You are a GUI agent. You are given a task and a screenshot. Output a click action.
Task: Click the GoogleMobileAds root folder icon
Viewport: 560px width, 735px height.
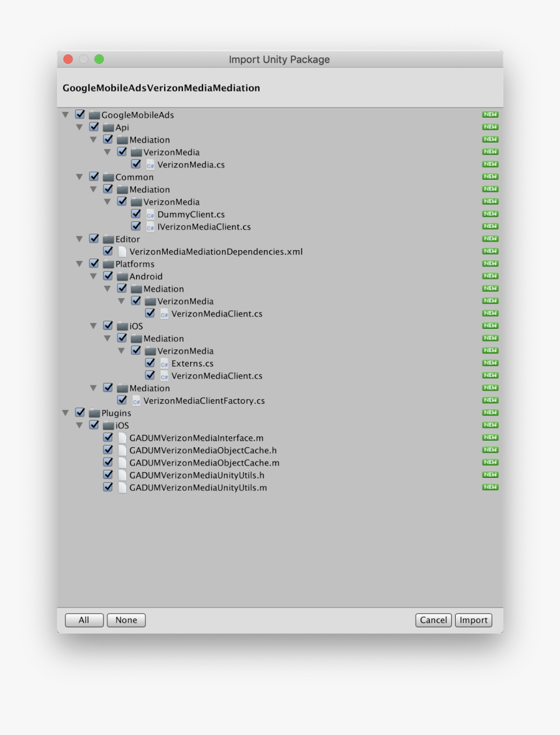[x=94, y=115]
